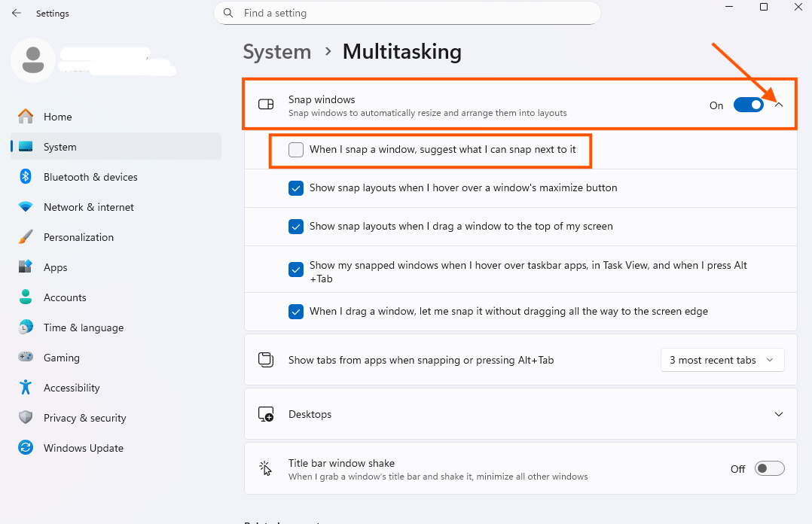812x524 pixels.
Task: Turn off the Snap windows toggle
Action: tap(748, 105)
